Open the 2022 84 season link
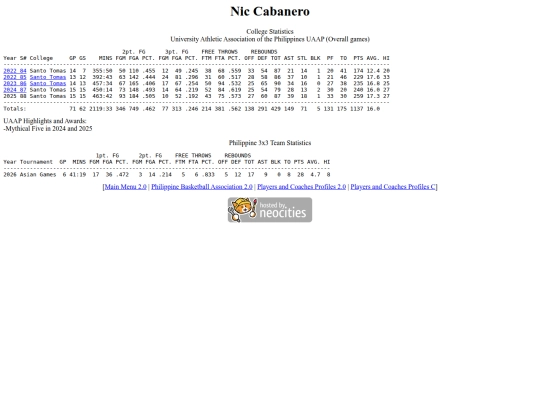Image resolution: width=540 pixels, height=405 pixels. [x=15, y=71]
